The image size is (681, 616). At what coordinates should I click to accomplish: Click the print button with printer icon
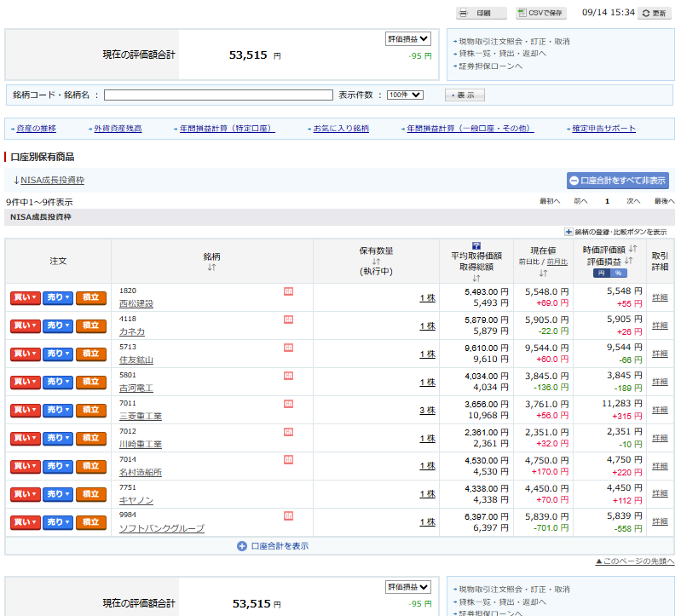point(482,13)
